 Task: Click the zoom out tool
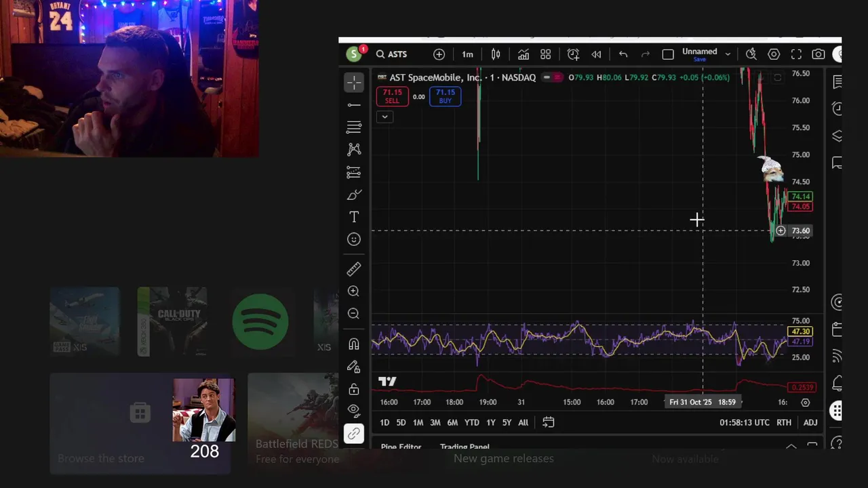pos(354,314)
